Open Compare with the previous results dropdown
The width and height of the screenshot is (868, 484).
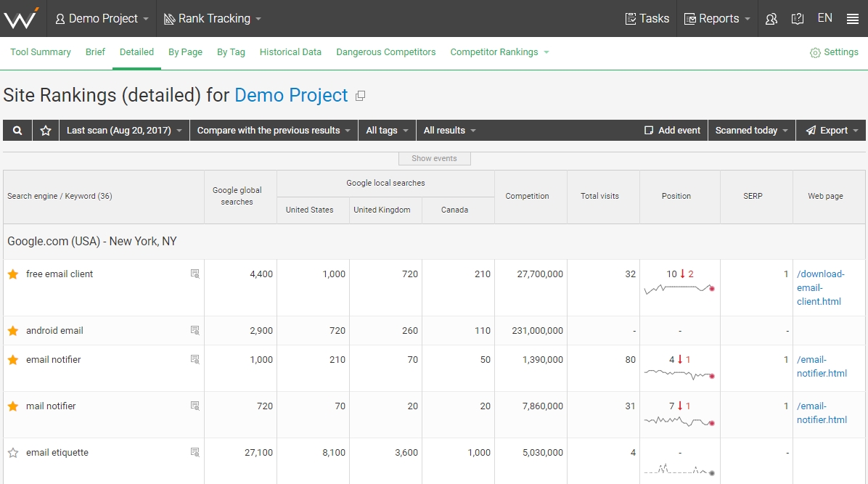pos(274,130)
